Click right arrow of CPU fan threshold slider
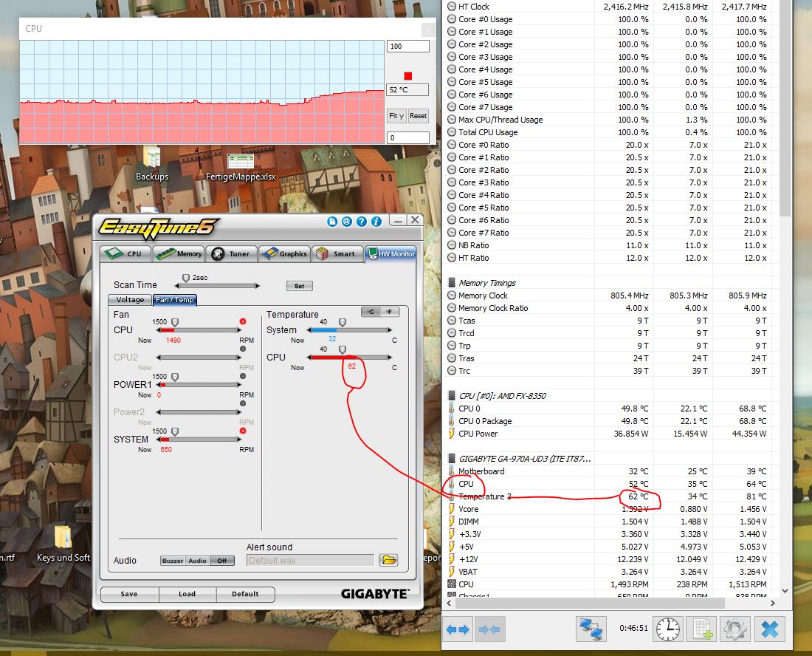The height and width of the screenshot is (656, 812). [238, 330]
